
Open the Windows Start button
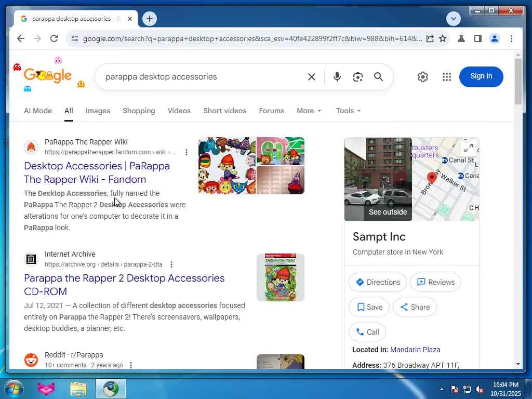(14, 389)
